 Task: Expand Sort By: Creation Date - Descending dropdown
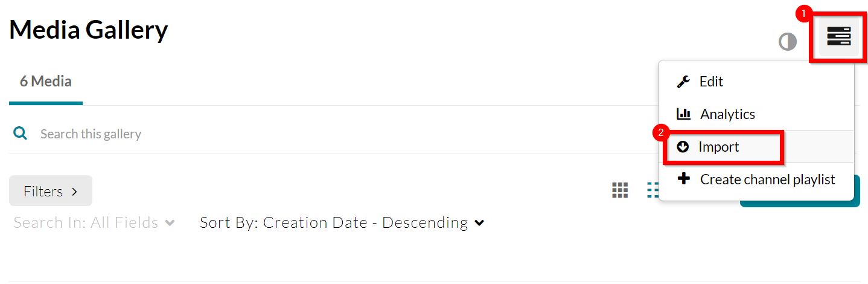pos(342,222)
